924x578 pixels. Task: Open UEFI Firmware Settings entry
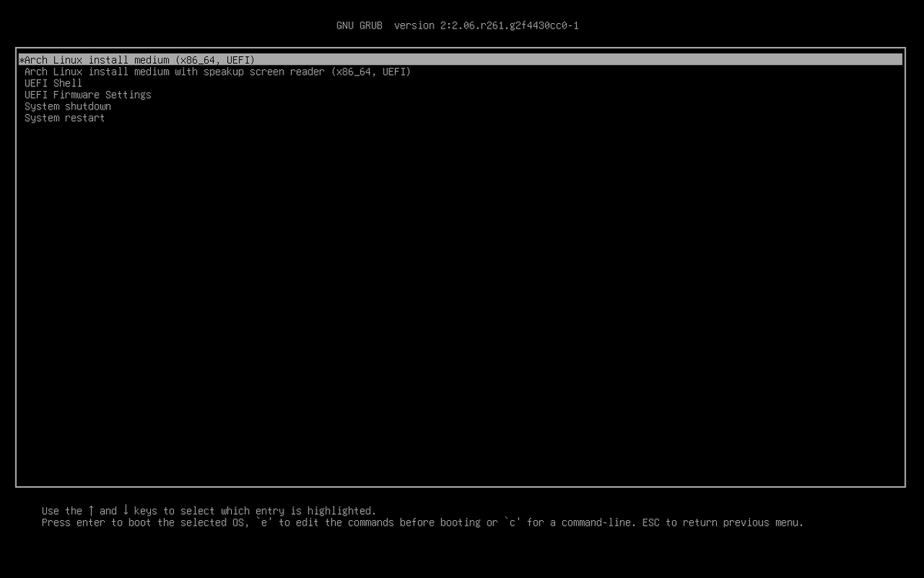click(88, 95)
